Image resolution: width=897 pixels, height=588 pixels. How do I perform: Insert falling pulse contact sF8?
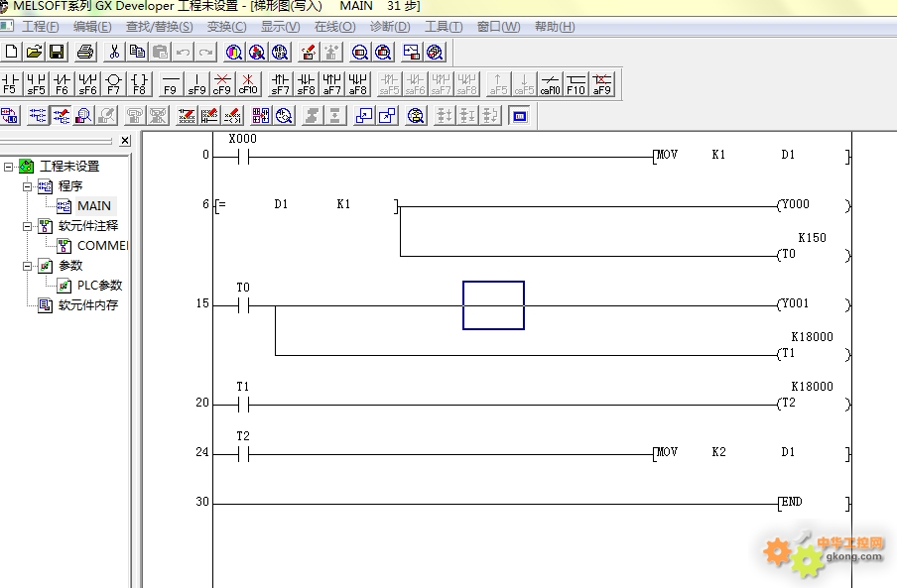tap(306, 84)
